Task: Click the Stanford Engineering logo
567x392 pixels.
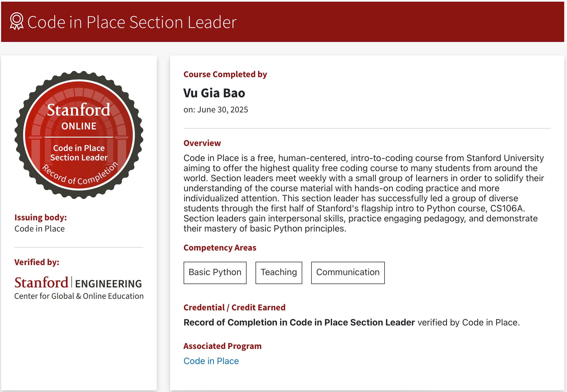Action: tap(78, 283)
